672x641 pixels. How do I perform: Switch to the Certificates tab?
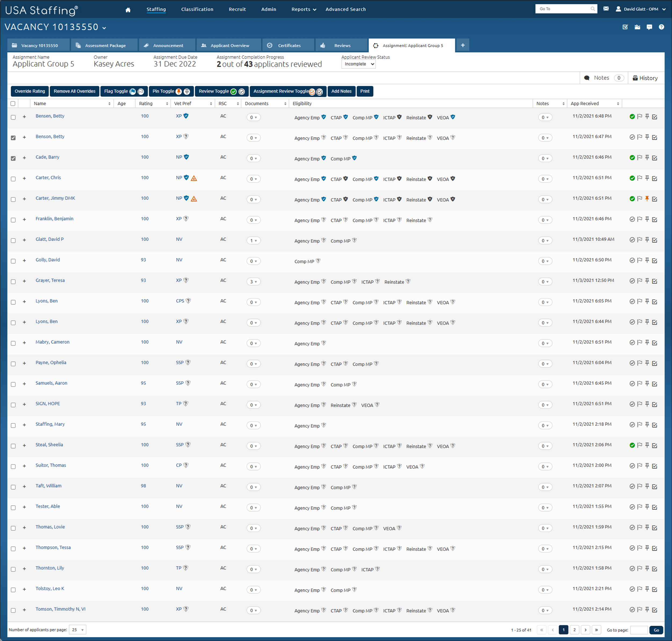288,45
